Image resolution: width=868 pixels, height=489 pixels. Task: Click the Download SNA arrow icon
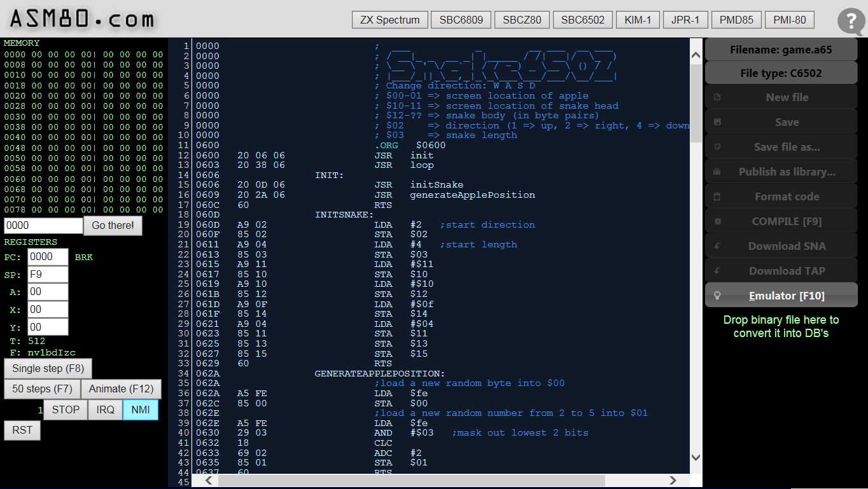pos(717,246)
